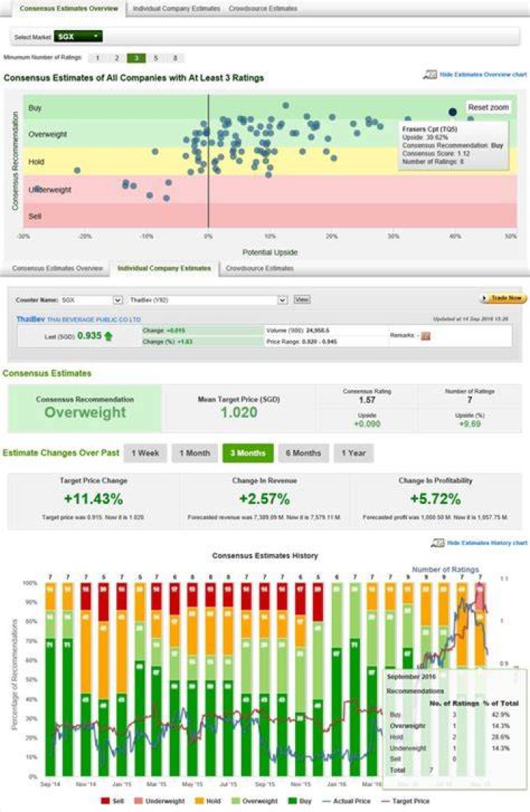Screen dimensions: 530x812
Task: Click the View button next to the company selector
Action: (x=302, y=300)
